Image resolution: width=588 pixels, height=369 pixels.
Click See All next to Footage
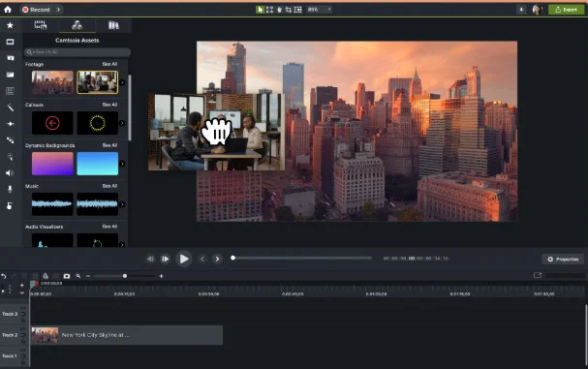click(109, 64)
